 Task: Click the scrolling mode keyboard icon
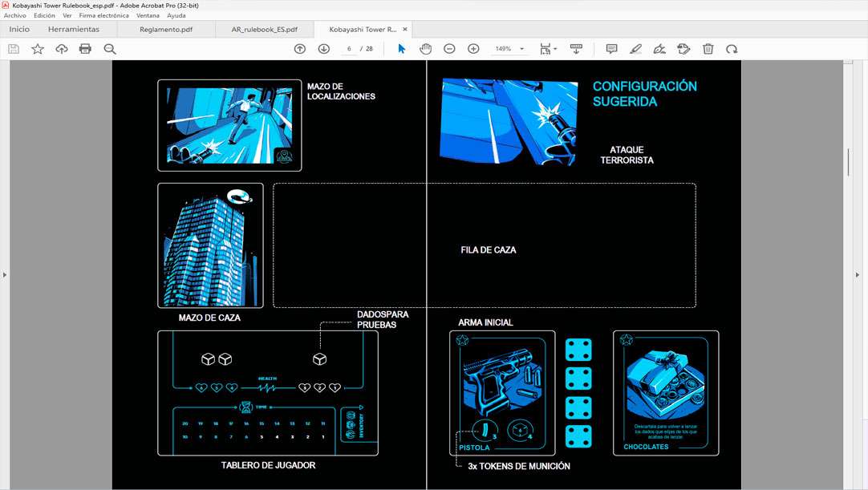pyautogui.click(x=576, y=49)
